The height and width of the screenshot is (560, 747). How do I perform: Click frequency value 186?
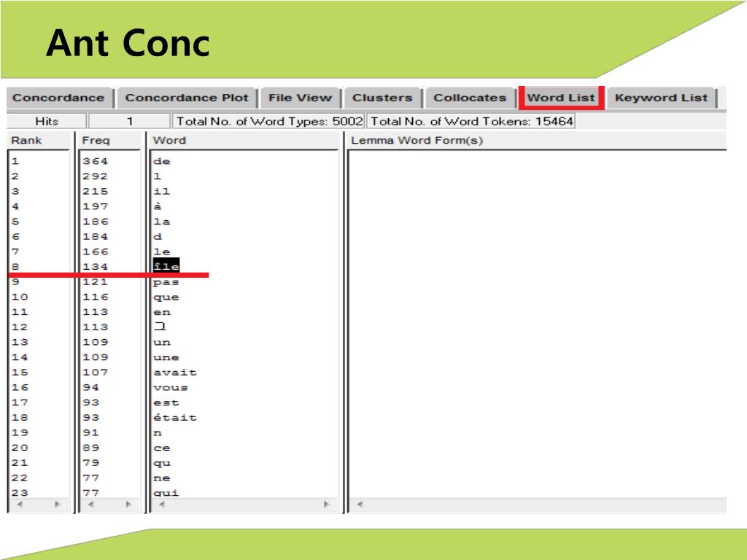(x=96, y=222)
